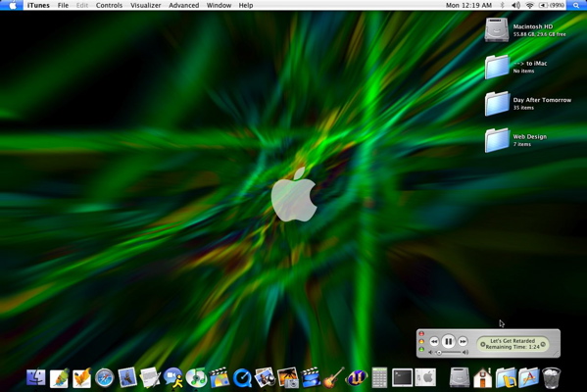The image size is (587, 392).
Task: Click the 'Let's Get Retarded' song title
Action: [x=513, y=341]
